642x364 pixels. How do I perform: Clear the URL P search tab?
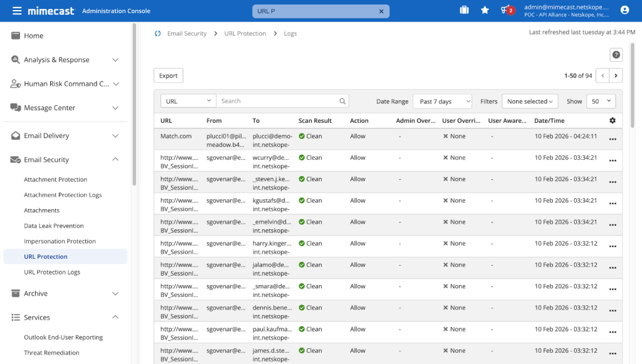pos(381,11)
